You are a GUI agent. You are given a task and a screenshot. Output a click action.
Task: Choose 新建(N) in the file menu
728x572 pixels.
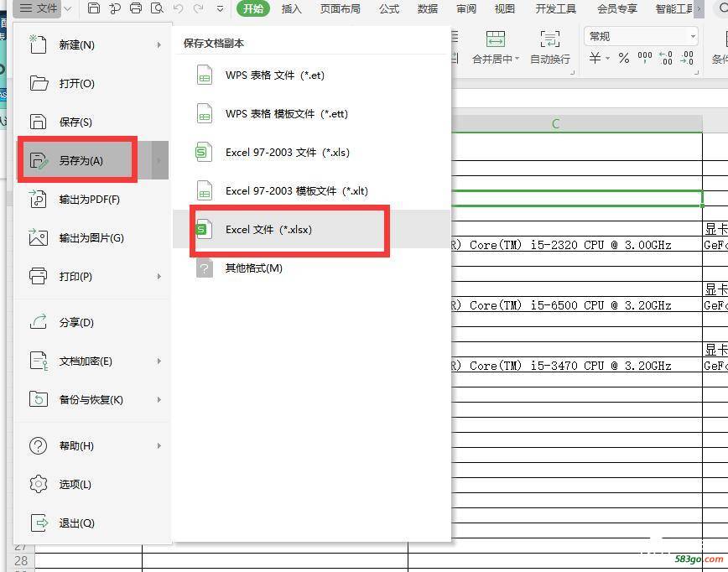point(93,45)
